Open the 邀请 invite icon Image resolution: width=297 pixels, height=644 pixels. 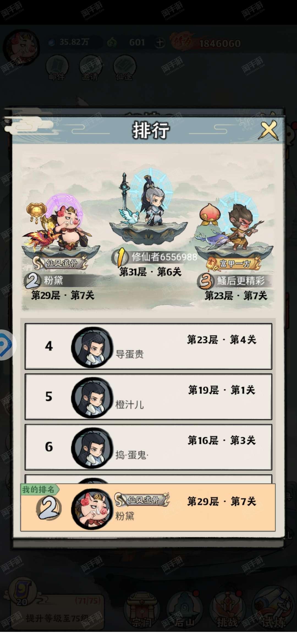90,68
